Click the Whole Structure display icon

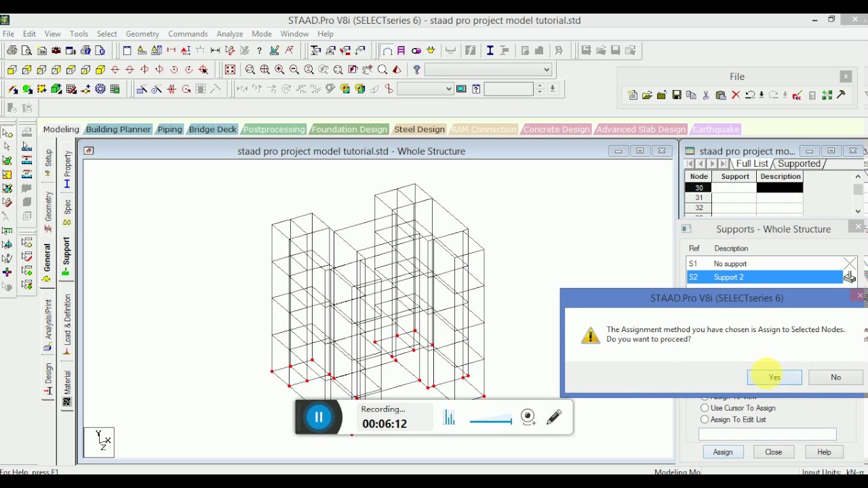point(230,70)
